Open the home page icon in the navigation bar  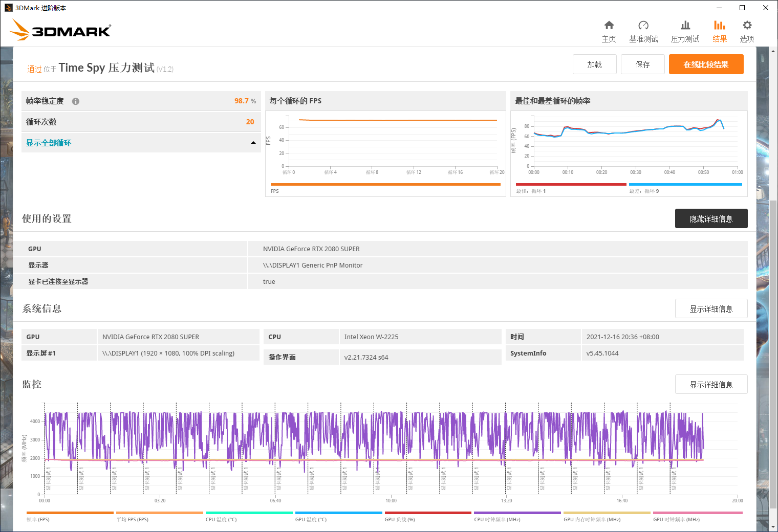tap(609, 26)
